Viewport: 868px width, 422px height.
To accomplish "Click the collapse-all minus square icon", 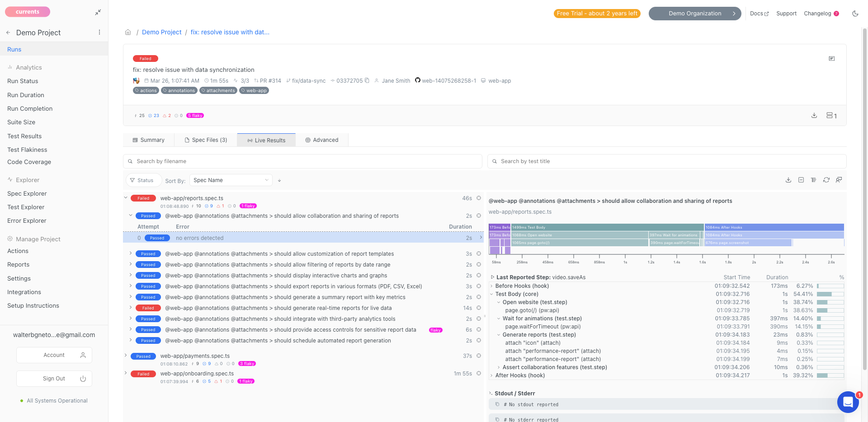I will [801, 180].
